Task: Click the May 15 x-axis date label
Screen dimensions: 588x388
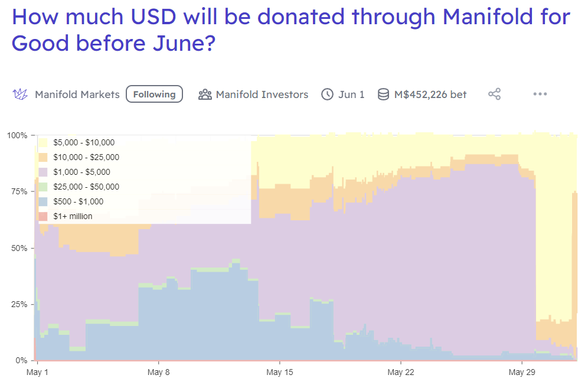Action: 280,373
